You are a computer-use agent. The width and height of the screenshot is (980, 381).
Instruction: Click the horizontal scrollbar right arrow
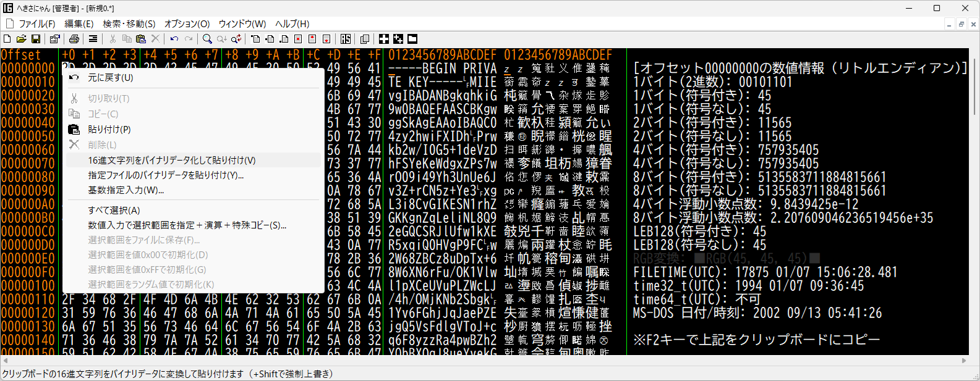[x=964, y=361]
